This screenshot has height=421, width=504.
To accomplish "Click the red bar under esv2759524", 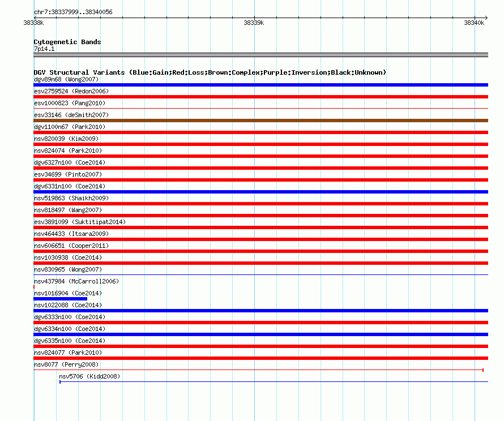I will point(260,97).
